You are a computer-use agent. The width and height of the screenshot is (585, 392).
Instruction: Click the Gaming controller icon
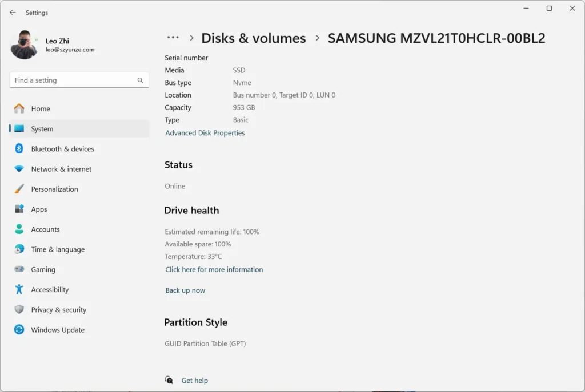[x=19, y=269]
